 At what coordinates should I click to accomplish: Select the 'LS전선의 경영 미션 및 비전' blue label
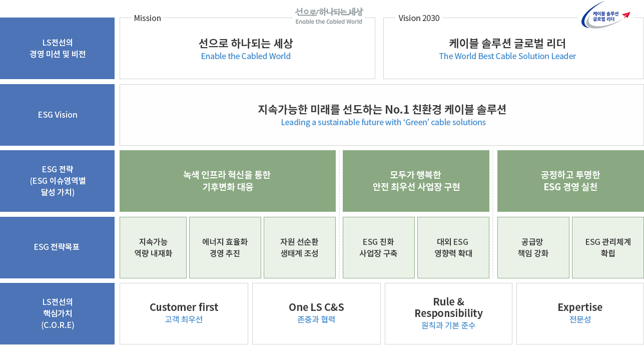coord(58,49)
